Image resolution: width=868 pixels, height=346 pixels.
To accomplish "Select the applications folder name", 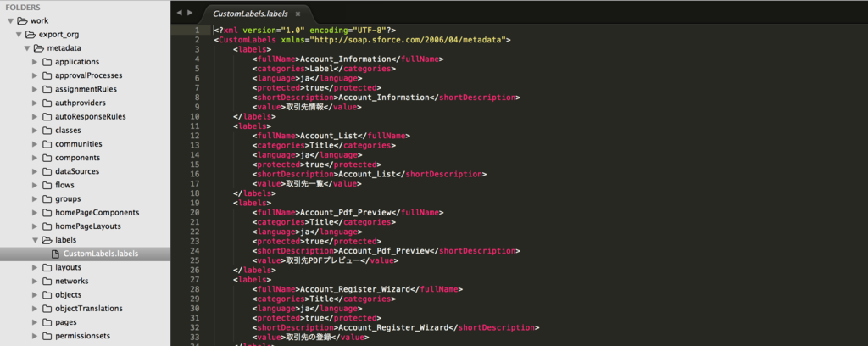I will (77, 62).
